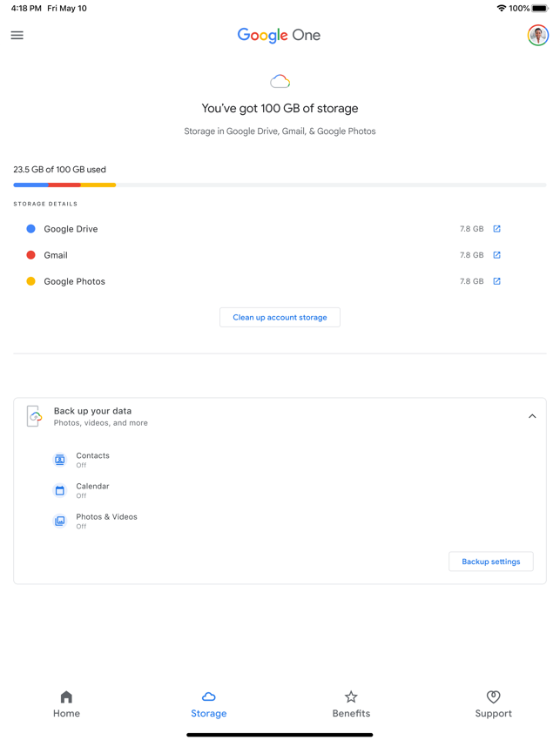The image size is (560, 747).
Task: Tap the yellow Google Photos color dot
Action: click(x=30, y=281)
